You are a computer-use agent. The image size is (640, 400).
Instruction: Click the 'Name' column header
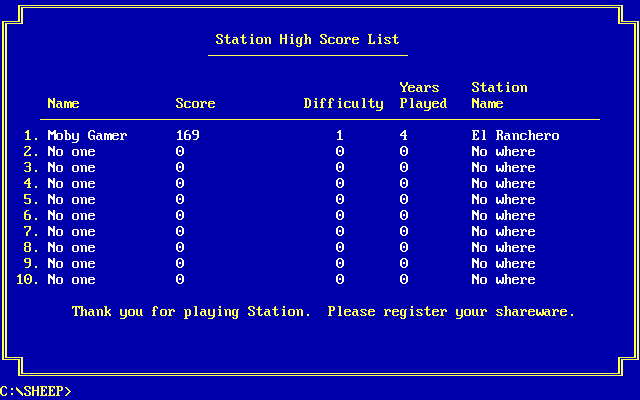[x=63, y=103]
